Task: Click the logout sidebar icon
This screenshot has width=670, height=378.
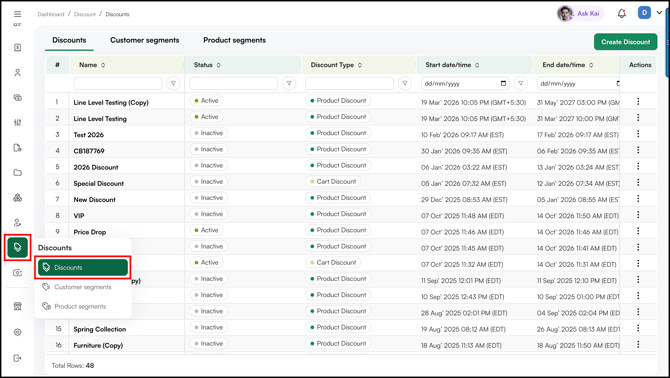Action: [18, 358]
